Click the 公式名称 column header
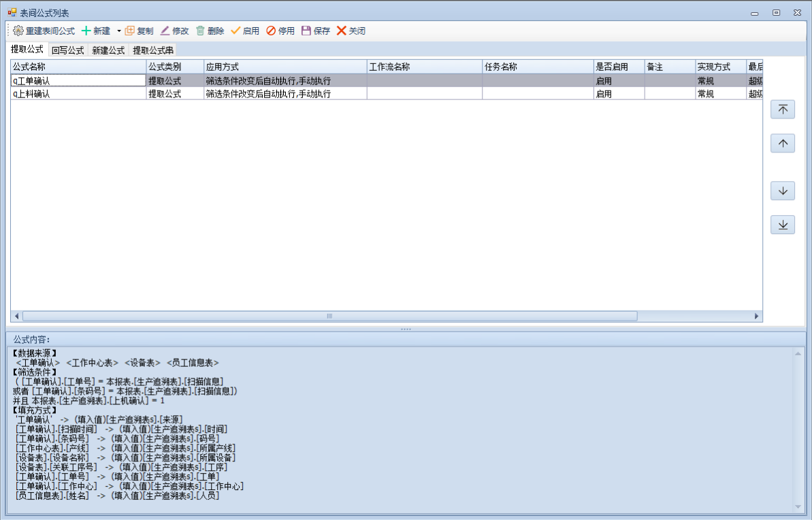Viewport: 812px width, 520px height. [78, 67]
